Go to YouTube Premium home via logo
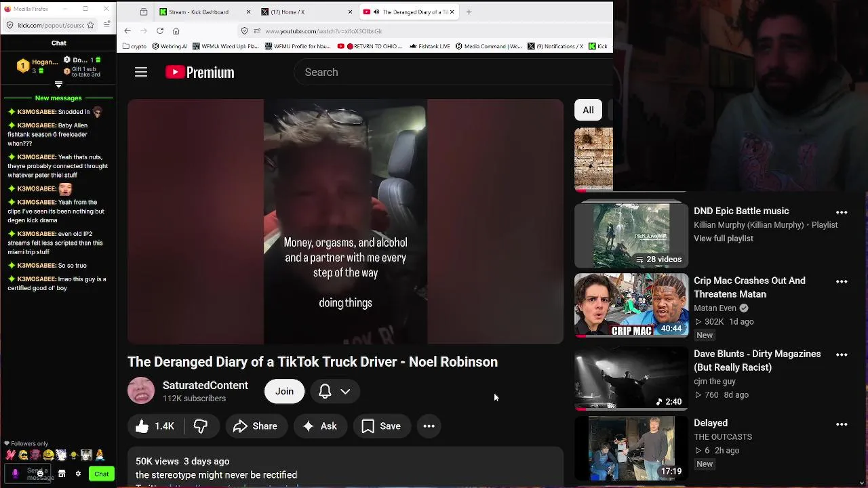Viewport: 868px width, 488px height. click(200, 72)
